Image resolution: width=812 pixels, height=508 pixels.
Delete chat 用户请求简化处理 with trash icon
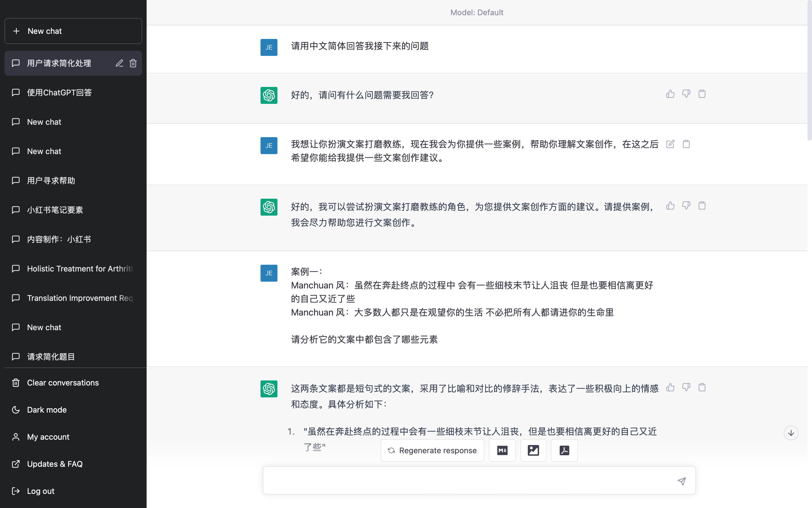pyautogui.click(x=133, y=63)
